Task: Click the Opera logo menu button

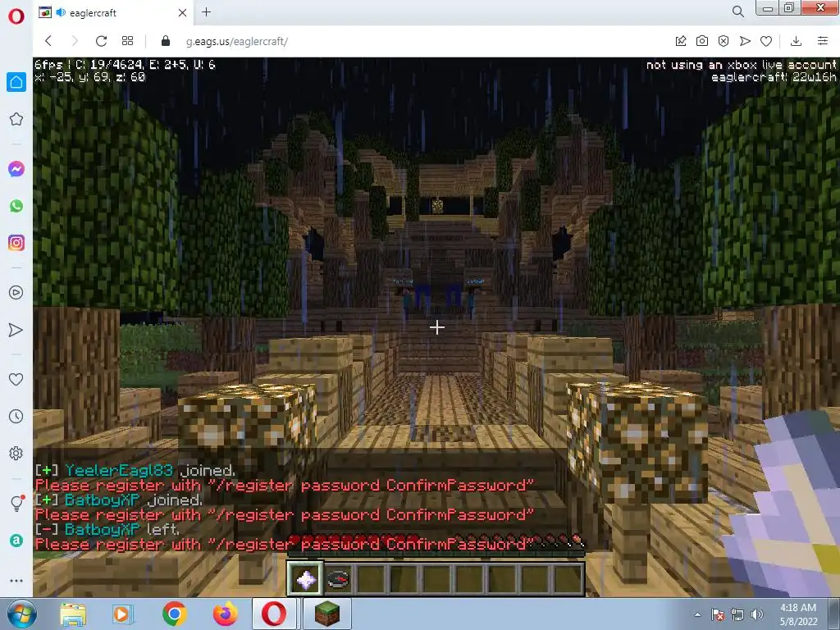Action: tap(16, 16)
